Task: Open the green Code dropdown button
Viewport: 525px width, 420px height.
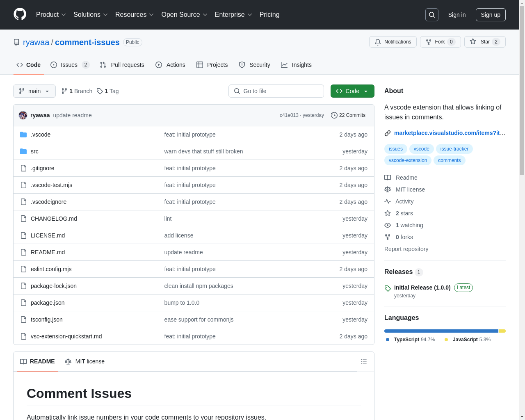Action: (x=352, y=91)
